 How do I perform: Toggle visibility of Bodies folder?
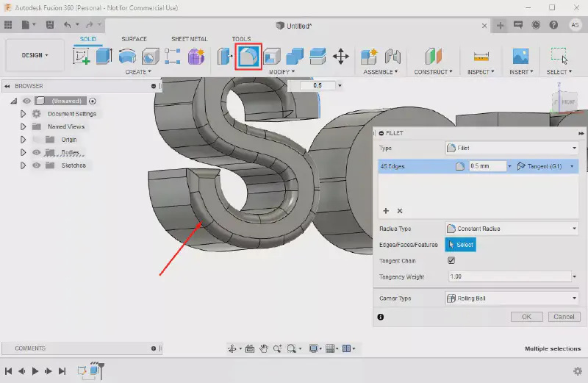click(36, 152)
